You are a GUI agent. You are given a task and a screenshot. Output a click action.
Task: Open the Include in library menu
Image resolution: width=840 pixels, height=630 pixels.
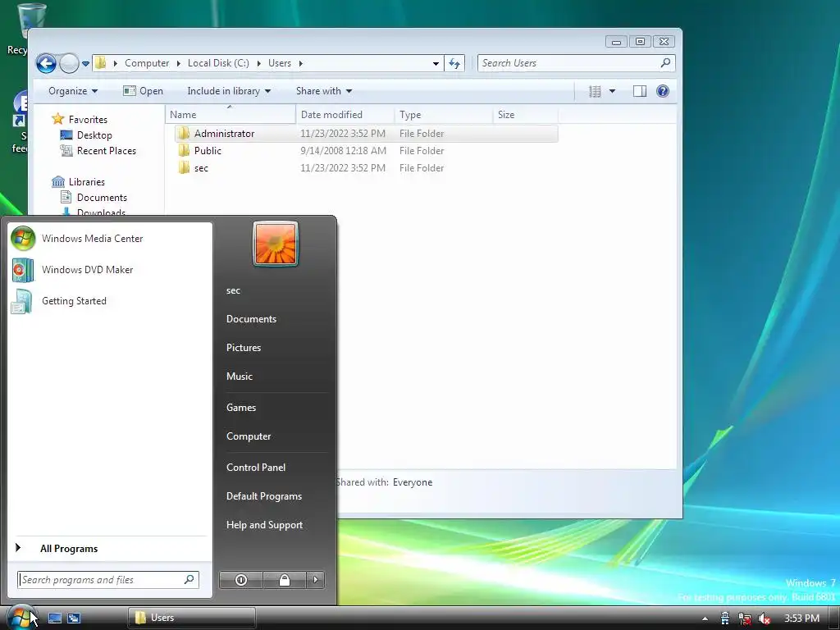pyautogui.click(x=229, y=91)
